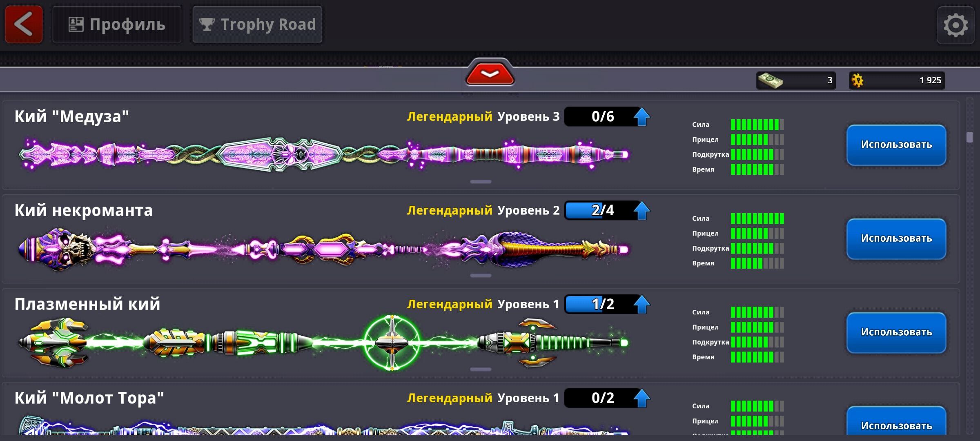Expand details handle under Плазменный кий
Image resolution: width=980 pixels, height=441 pixels.
481,370
